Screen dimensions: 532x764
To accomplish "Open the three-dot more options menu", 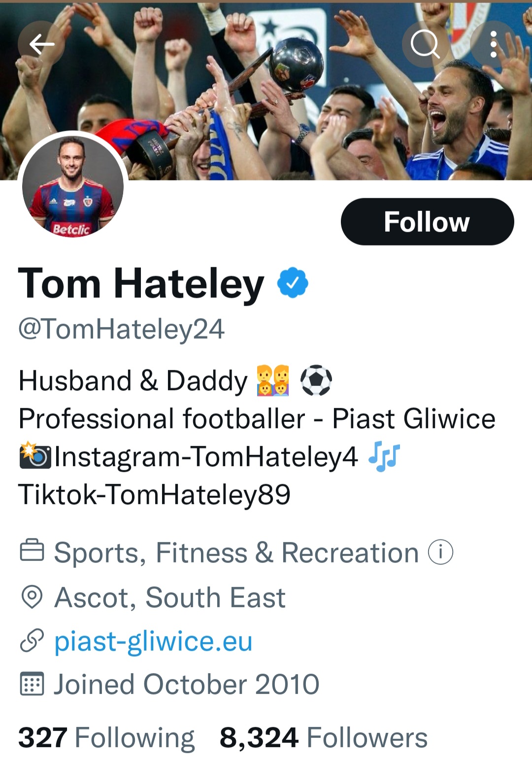I will [x=492, y=43].
